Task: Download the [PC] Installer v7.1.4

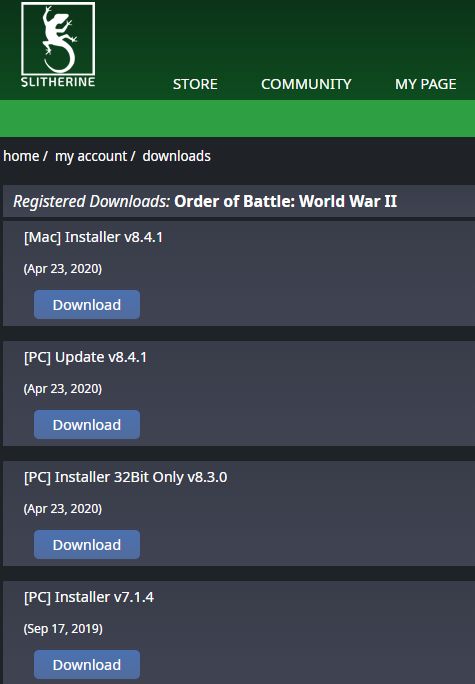Action: [87, 664]
